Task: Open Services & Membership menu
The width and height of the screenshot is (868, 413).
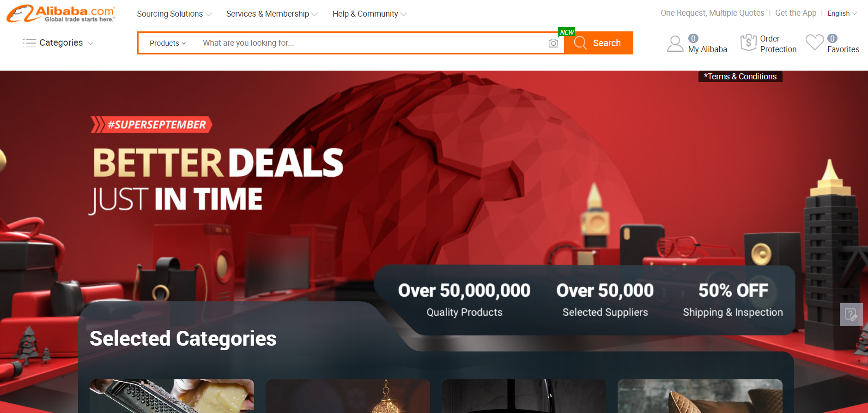Action: (x=272, y=14)
